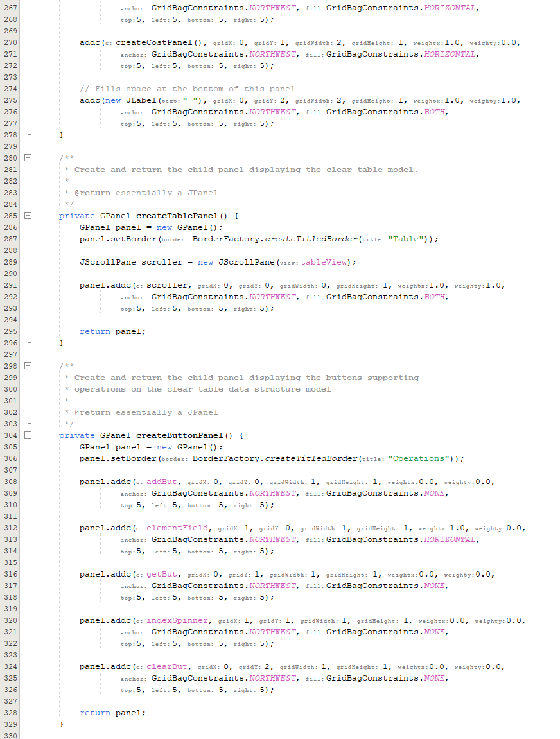Screen dimensions: 560x739
Task: Click line number 330 in the gutter
Action: [10, 736]
